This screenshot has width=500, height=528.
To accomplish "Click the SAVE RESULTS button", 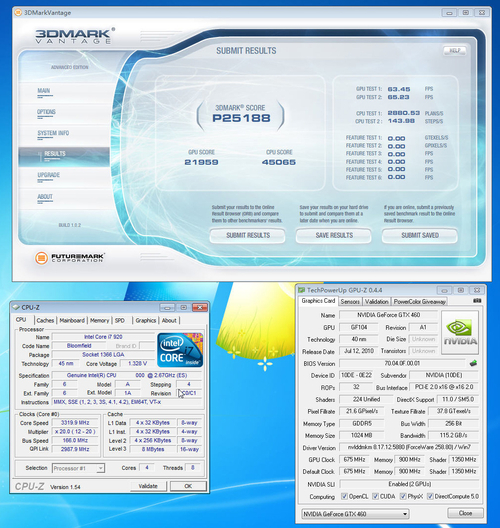I will pyautogui.click(x=334, y=235).
